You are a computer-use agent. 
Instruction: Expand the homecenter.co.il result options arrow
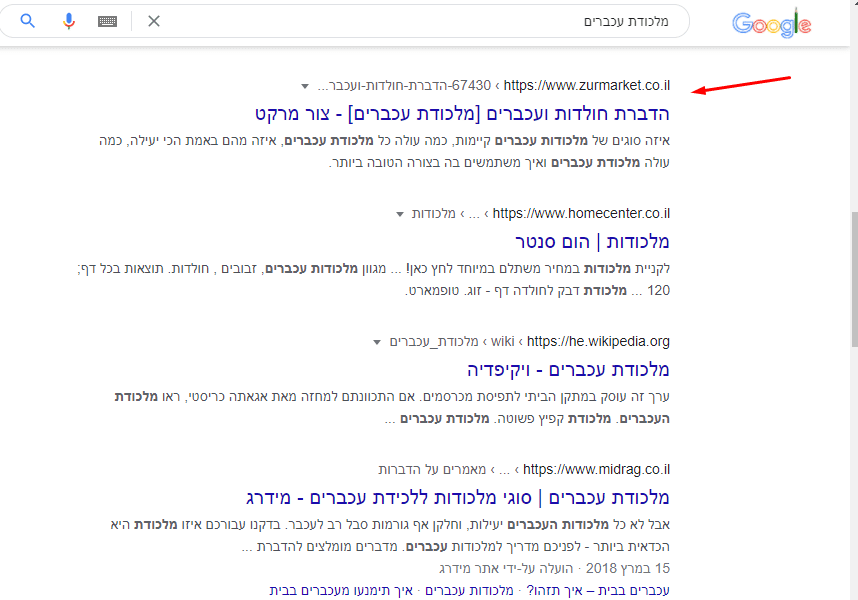pyautogui.click(x=400, y=214)
